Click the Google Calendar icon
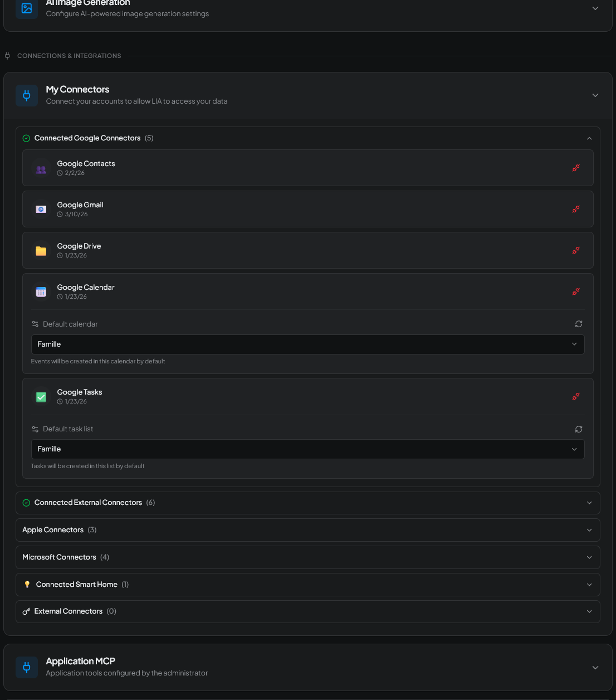 (41, 292)
